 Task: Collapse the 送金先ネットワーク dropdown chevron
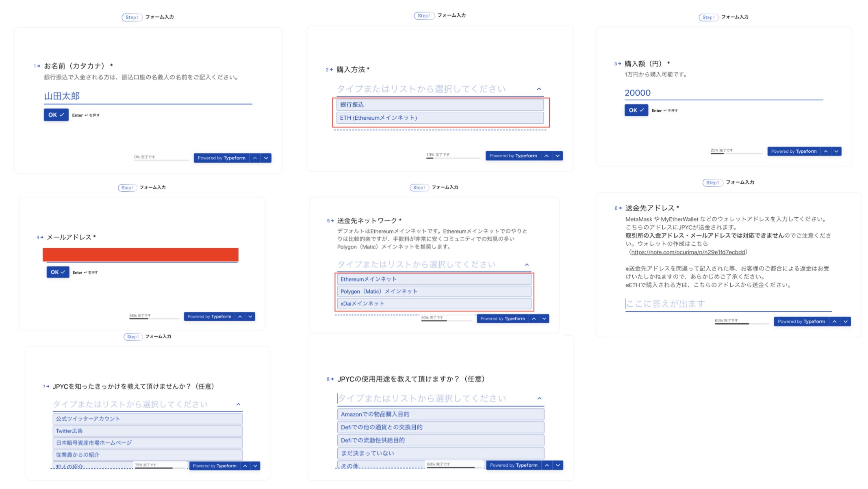(527, 265)
